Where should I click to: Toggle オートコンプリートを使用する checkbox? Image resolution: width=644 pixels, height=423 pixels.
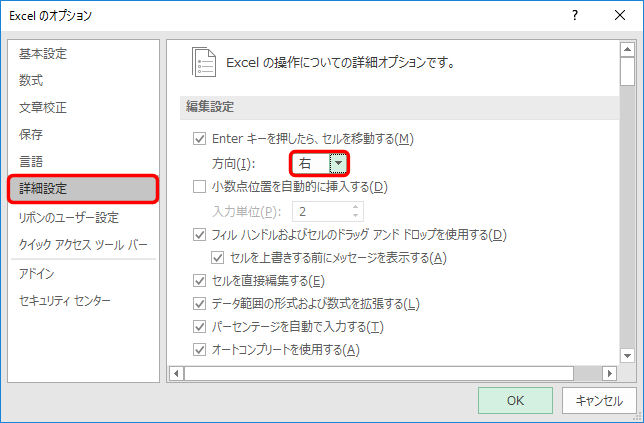pyautogui.click(x=200, y=350)
